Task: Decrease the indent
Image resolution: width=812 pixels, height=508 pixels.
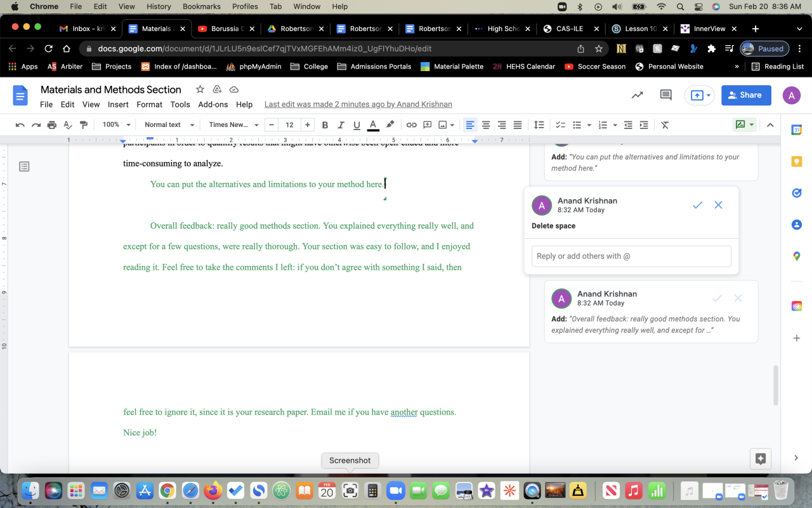Action: [x=628, y=125]
